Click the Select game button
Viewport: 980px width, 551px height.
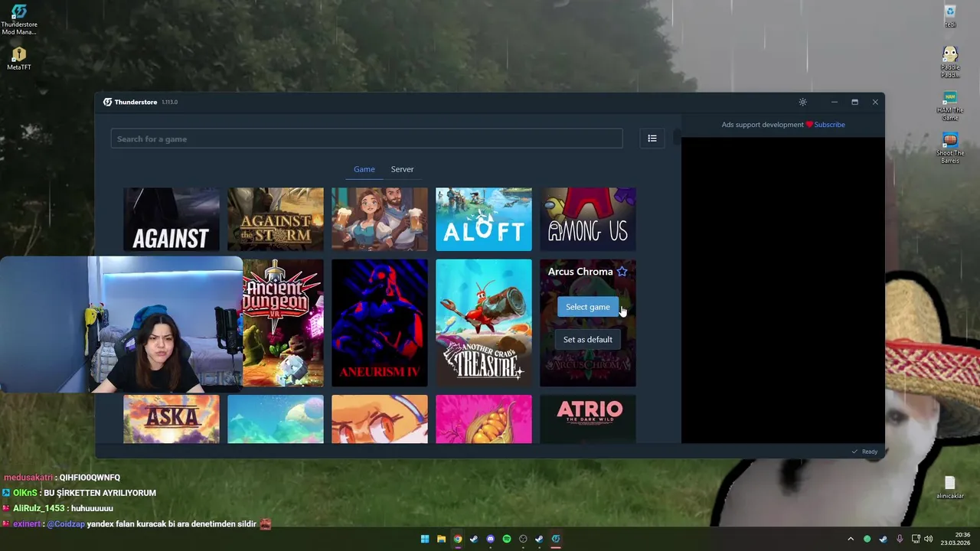587,307
